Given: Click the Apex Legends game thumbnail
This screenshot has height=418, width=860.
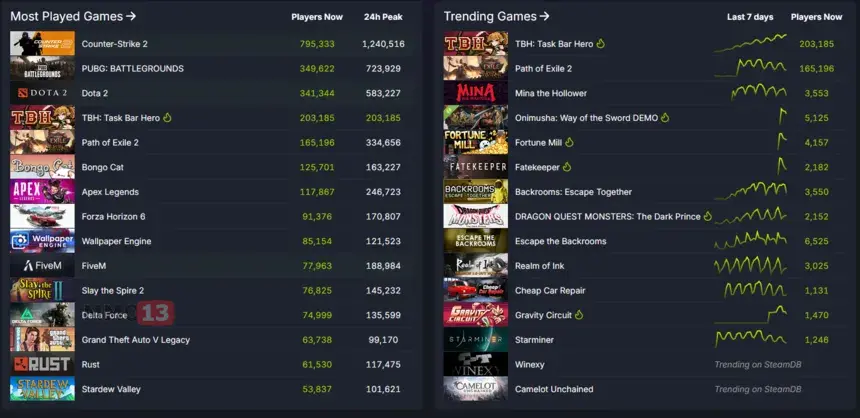Looking at the screenshot, I should pyautogui.click(x=42, y=191).
